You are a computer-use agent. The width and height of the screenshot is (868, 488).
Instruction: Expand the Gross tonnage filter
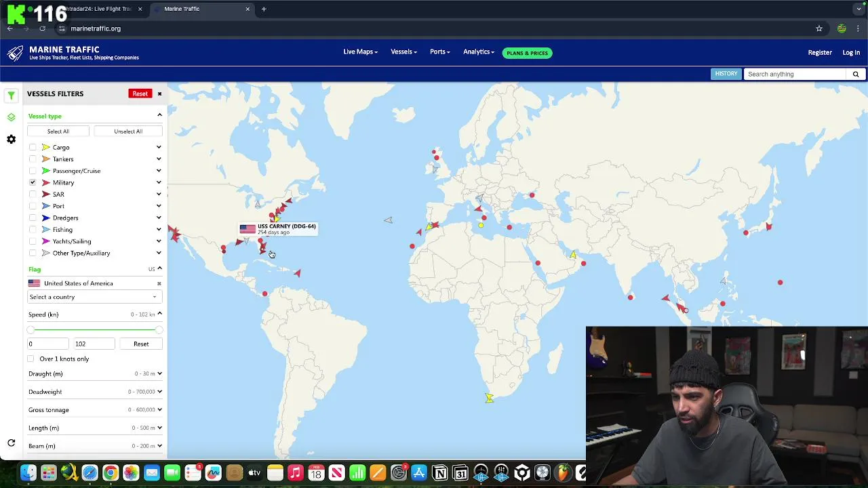159,409
